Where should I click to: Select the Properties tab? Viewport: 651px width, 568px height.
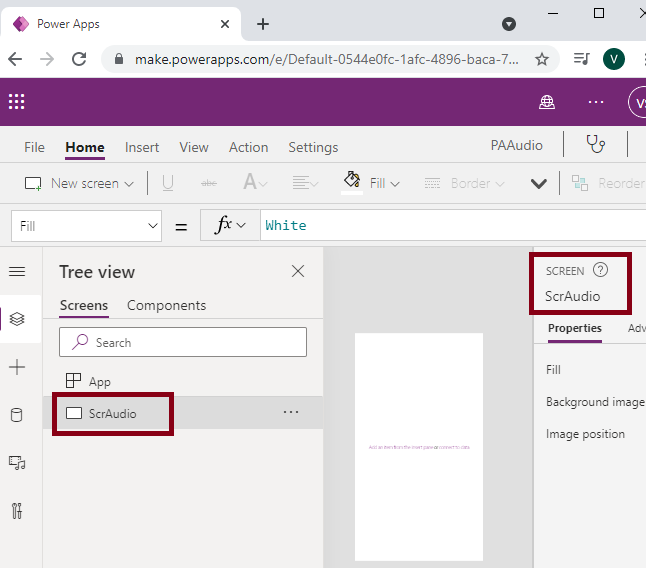click(x=575, y=328)
